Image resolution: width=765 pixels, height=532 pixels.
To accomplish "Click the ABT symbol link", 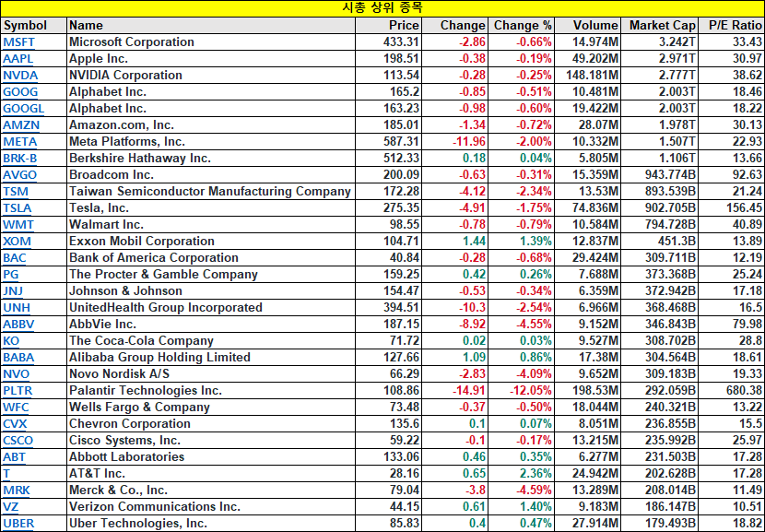I will click(x=14, y=456).
